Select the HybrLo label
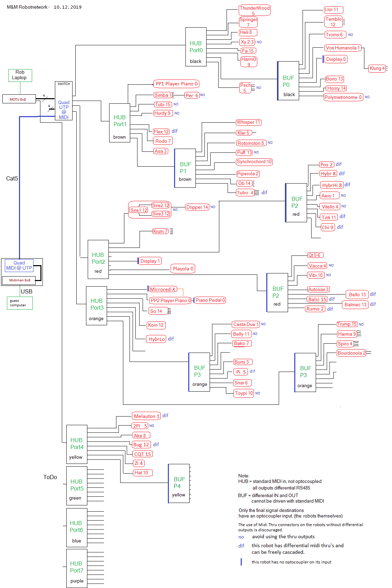 coord(156,339)
